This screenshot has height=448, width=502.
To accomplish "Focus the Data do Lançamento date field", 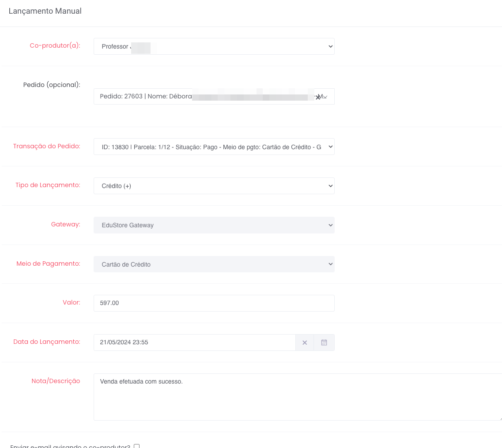I will (x=194, y=343).
